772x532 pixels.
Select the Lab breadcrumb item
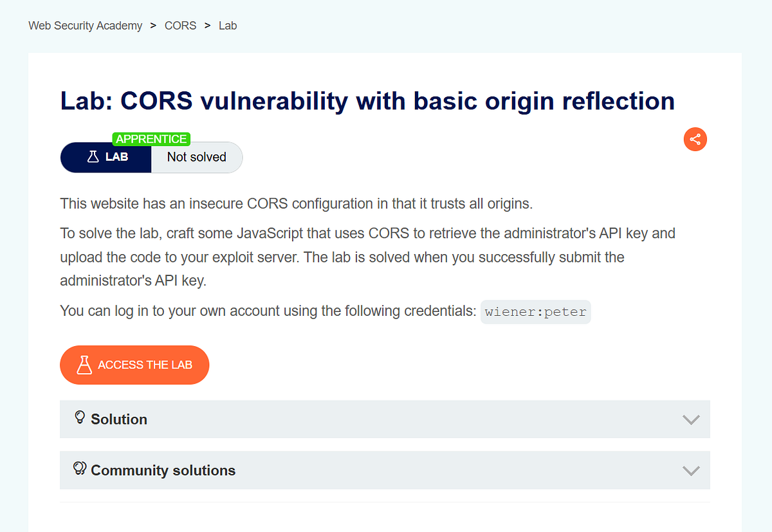coord(228,26)
